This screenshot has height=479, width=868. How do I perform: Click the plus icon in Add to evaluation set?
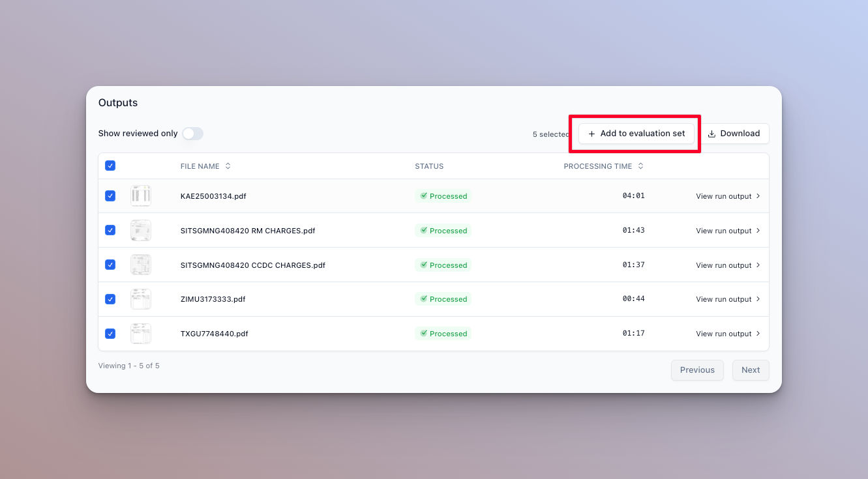pyautogui.click(x=591, y=134)
